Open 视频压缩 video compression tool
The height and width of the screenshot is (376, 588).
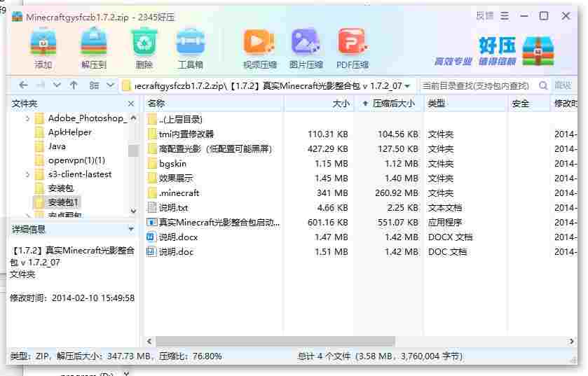point(259,42)
